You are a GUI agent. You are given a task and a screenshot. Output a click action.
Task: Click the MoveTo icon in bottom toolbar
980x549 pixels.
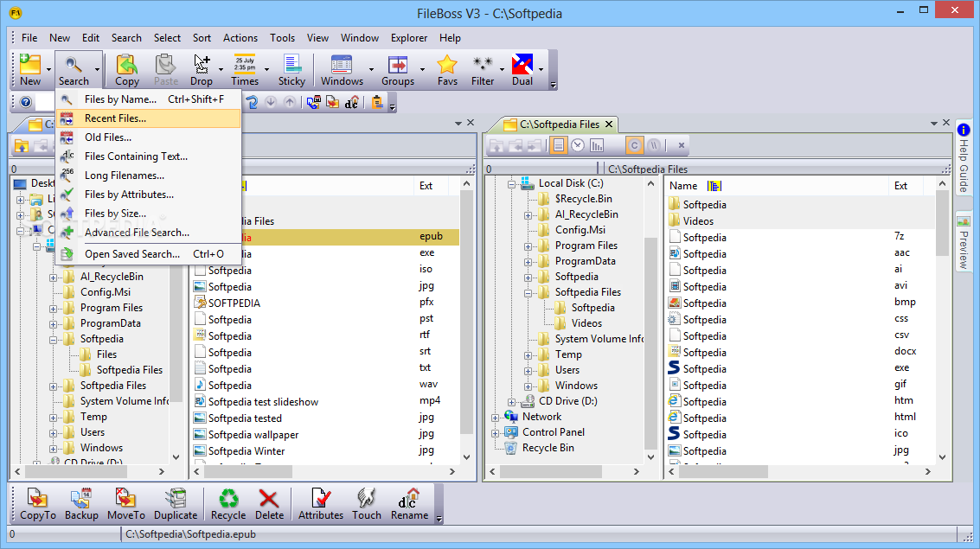point(125,504)
